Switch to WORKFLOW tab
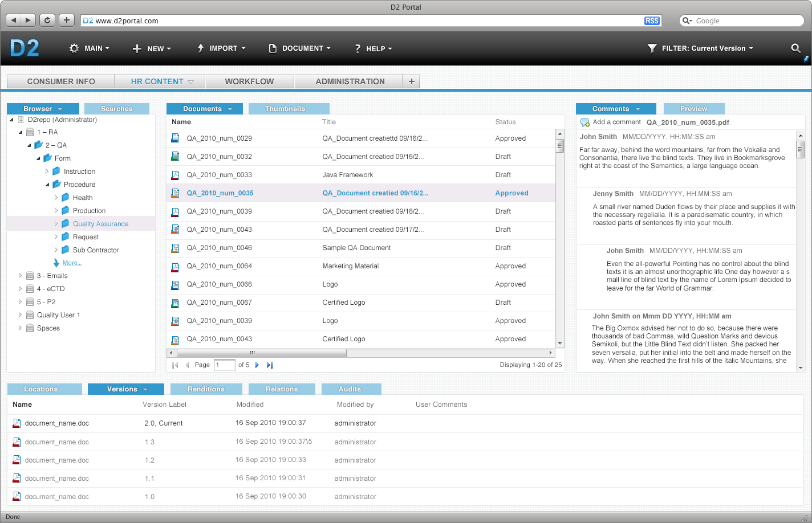Image resolution: width=812 pixels, height=523 pixels. pos(249,81)
